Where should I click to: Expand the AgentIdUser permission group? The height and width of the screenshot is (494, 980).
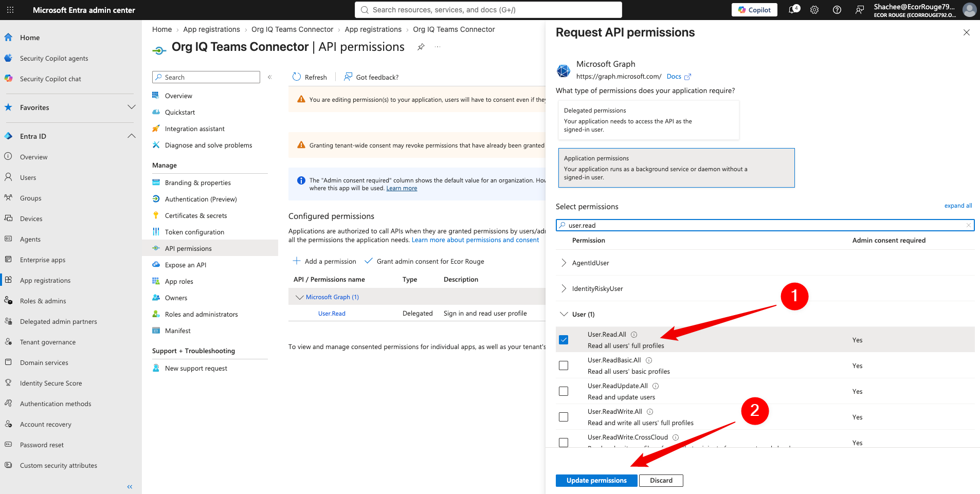pos(564,263)
